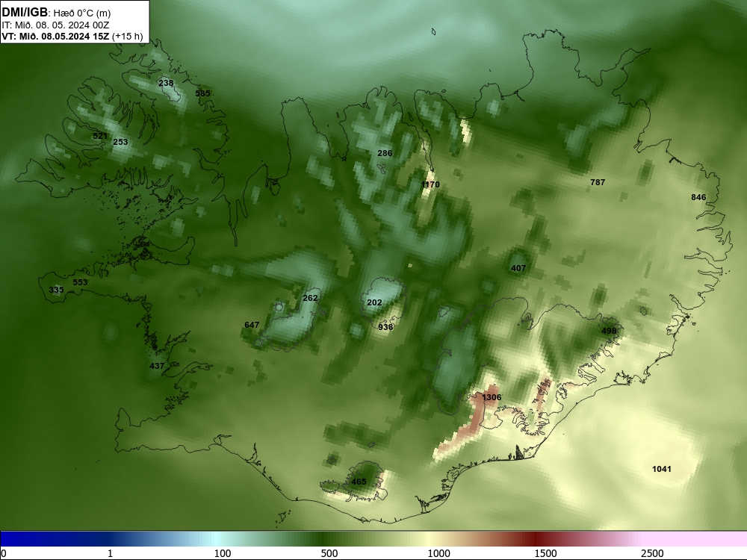Select the 437 value near the southwest coast

pyautogui.click(x=157, y=366)
